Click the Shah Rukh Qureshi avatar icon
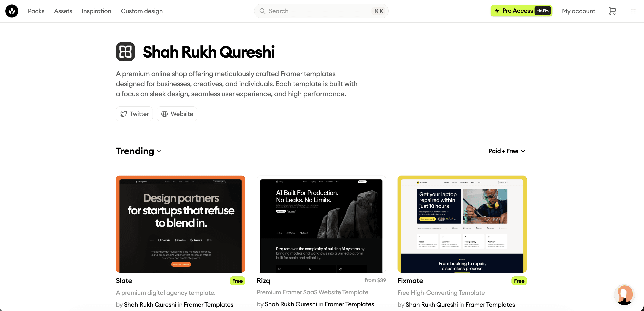The width and height of the screenshot is (644, 311). tap(125, 51)
